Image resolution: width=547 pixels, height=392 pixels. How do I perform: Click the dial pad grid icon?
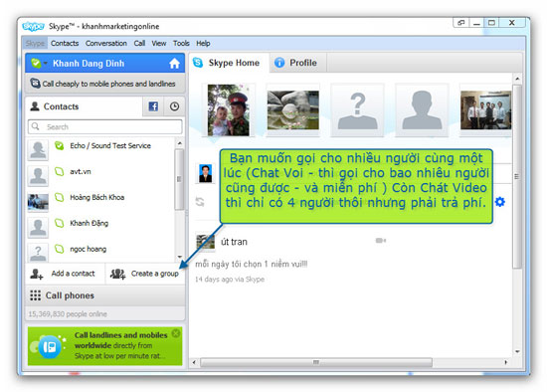coord(35,295)
